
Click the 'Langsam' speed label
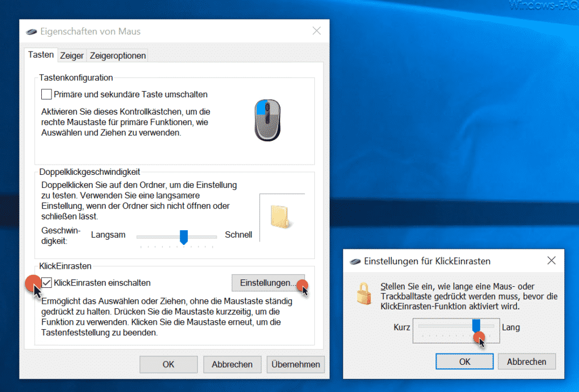(x=108, y=235)
